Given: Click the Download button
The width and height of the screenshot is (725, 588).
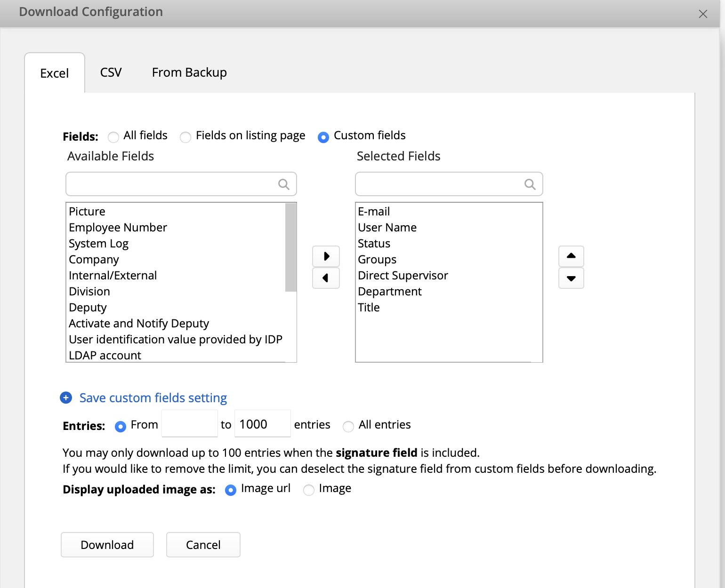Looking at the screenshot, I should [x=107, y=545].
